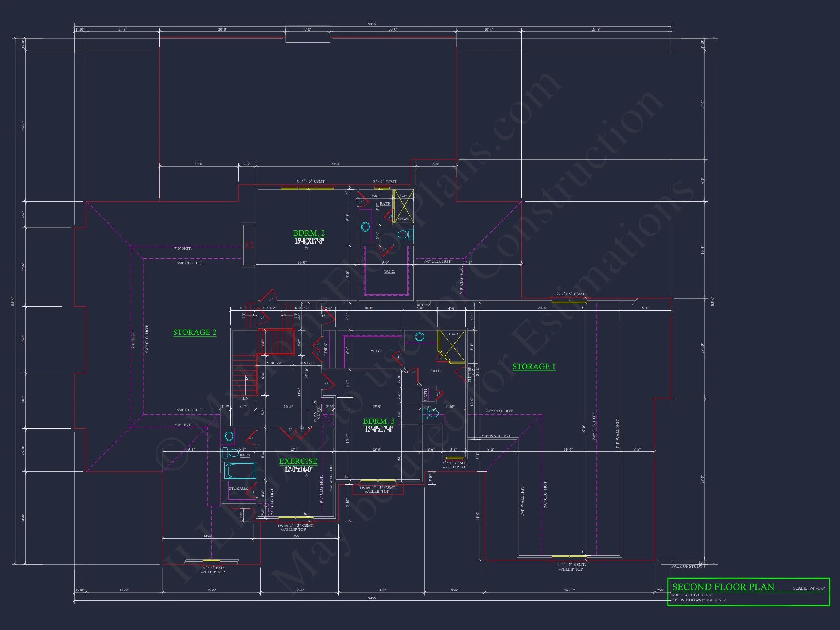
Task: Select the SECOND FLOOR PLAN title text
Action: 723,587
